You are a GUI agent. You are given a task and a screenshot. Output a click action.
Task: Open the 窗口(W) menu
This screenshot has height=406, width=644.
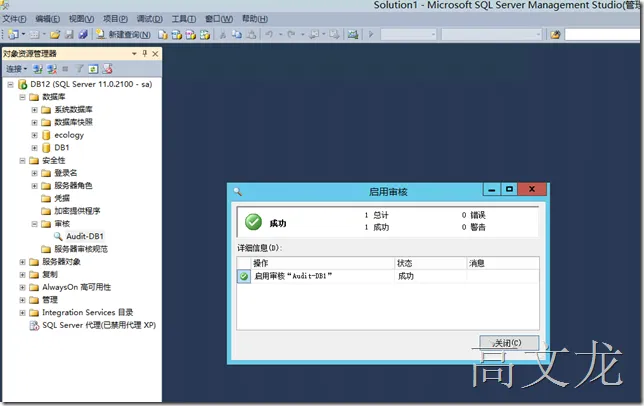pos(219,19)
